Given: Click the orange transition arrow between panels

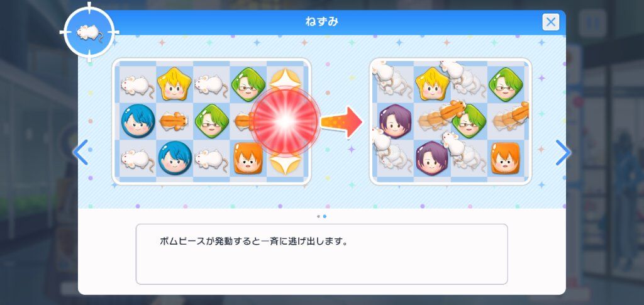Looking at the screenshot, I should pyautogui.click(x=341, y=122).
